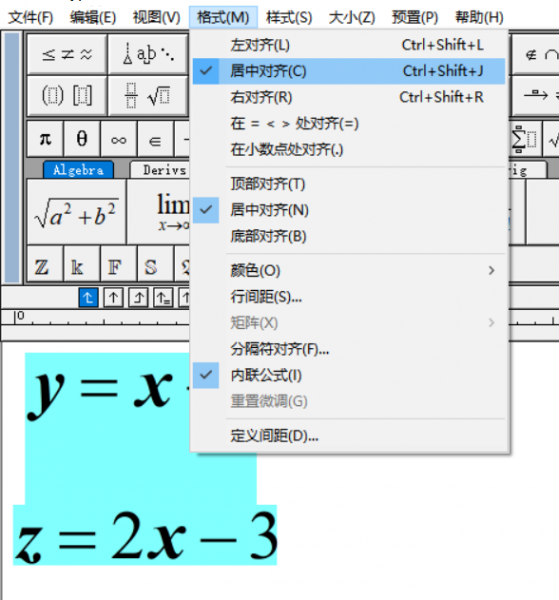Select the center-aligned tab stop button
The height and width of the screenshot is (600, 559).
[113, 297]
